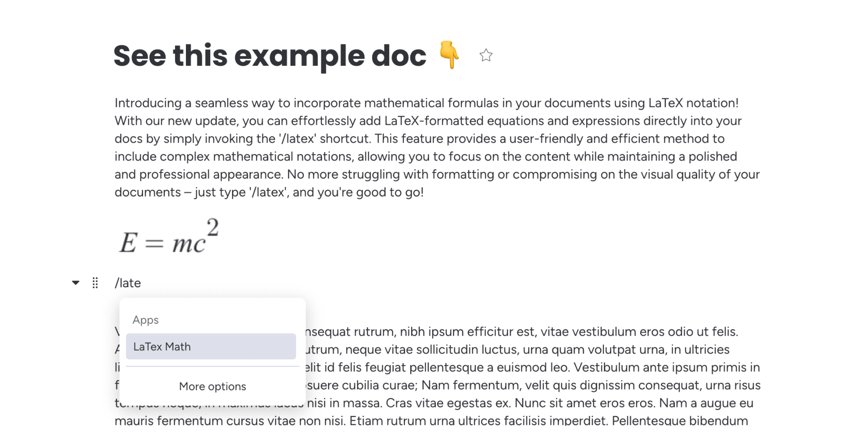Click the superscript 2 in the formula
Viewport: 868px width, 439px height.
212,227
